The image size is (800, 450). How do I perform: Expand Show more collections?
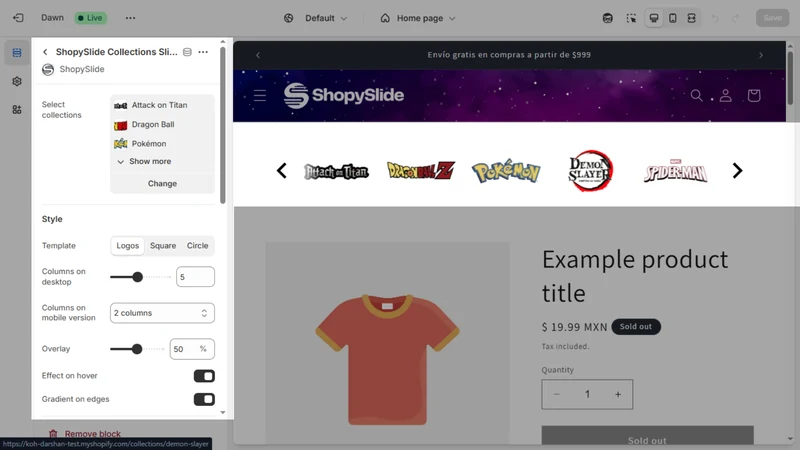coord(144,161)
